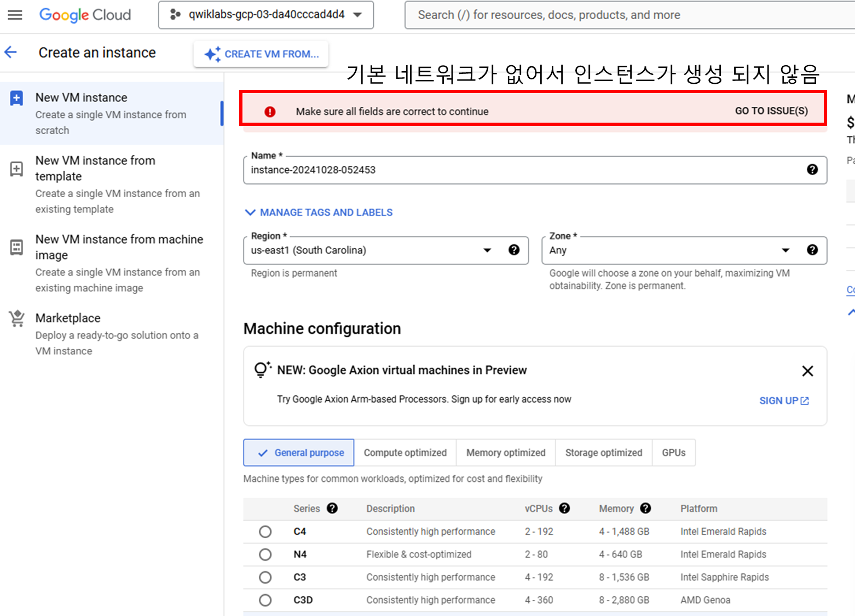This screenshot has height=616, width=855.
Task: Select the C3 series radio button
Action: (x=265, y=577)
